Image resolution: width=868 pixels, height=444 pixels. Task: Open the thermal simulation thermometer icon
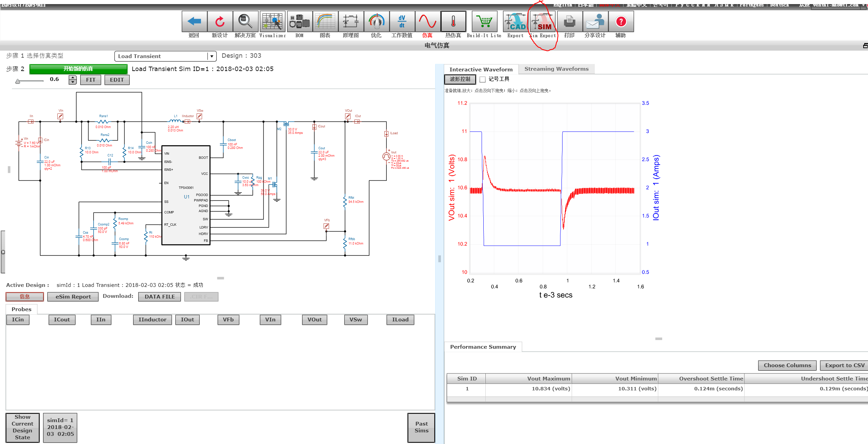[453, 22]
